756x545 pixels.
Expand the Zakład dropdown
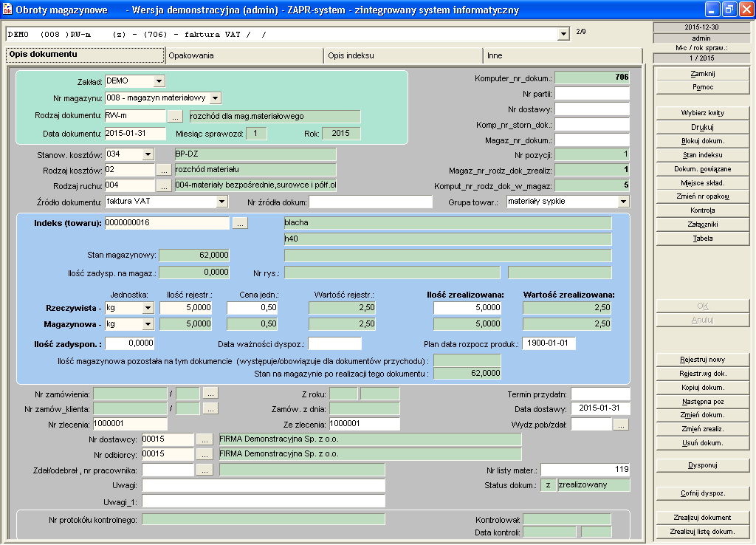(159, 81)
